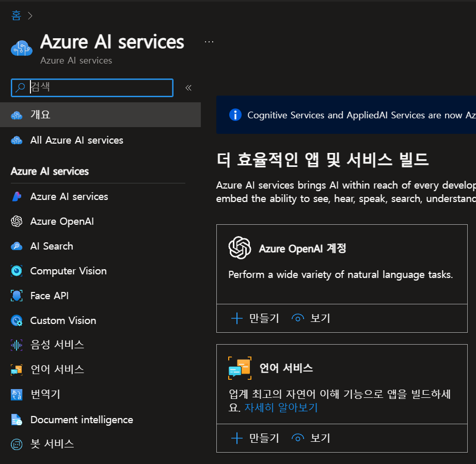Click the All Azure AI services cloud icon
This screenshot has height=464, width=476.
pyautogui.click(x=17, y=141)
